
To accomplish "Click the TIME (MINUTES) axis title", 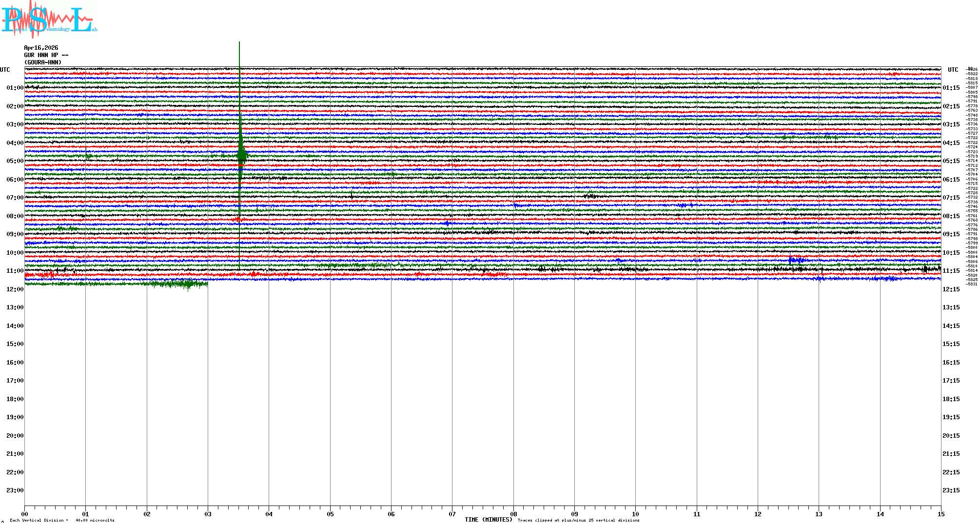I will click(489, 520).
